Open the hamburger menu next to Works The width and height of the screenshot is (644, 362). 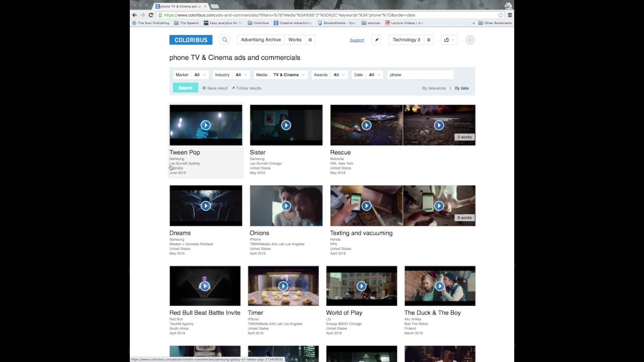pos(310,40)
